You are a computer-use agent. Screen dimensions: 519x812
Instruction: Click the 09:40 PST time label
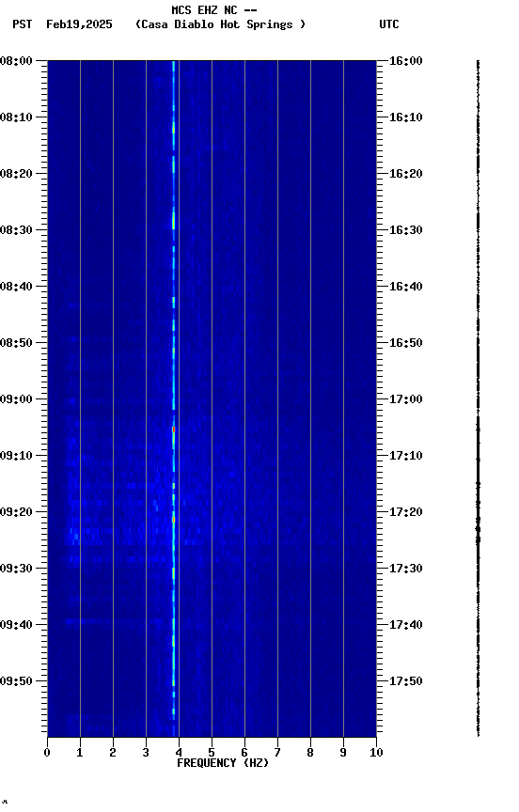16,625
